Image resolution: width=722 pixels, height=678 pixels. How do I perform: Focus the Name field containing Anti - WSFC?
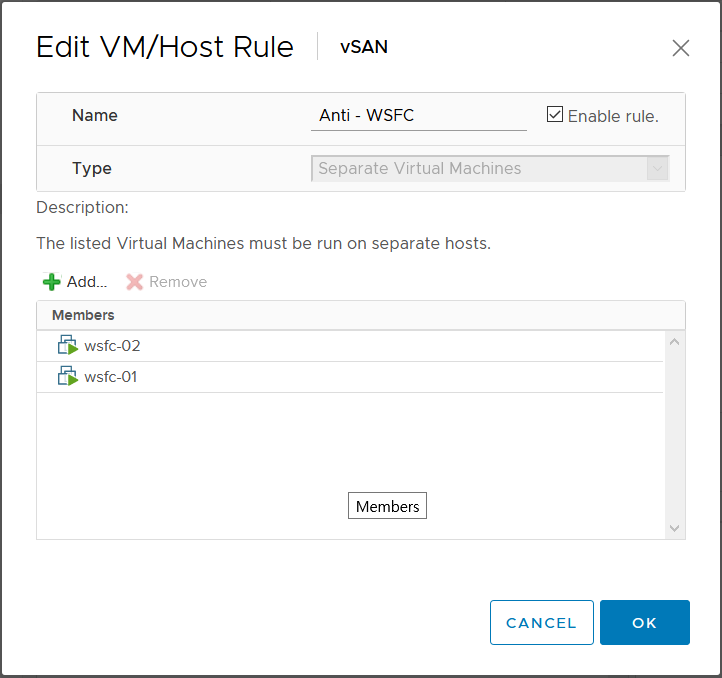click(x=418, y=116)
